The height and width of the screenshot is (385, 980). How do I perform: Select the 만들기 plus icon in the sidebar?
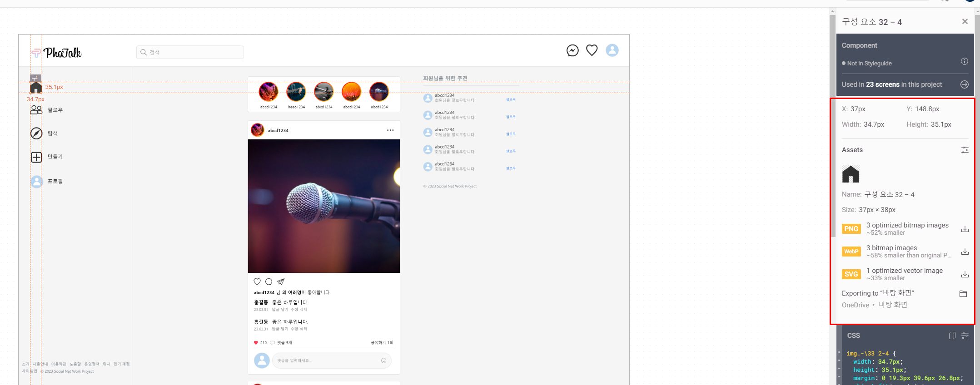pyautogui.click(x=36, y=157)
